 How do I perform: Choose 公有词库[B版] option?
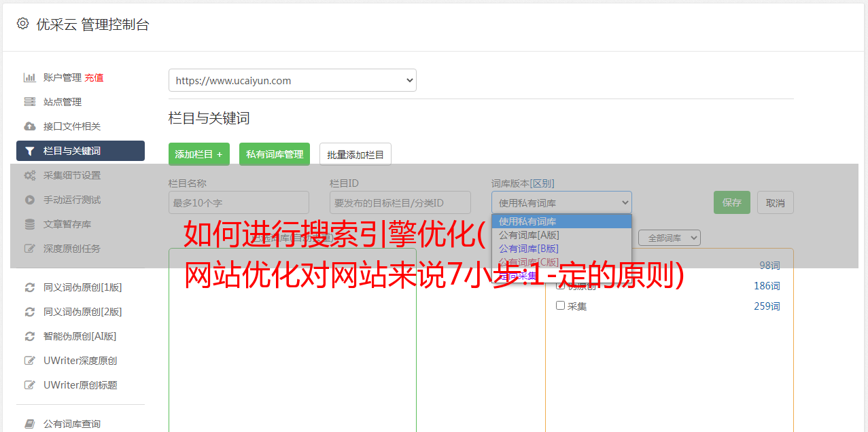(x=561, y=249)
